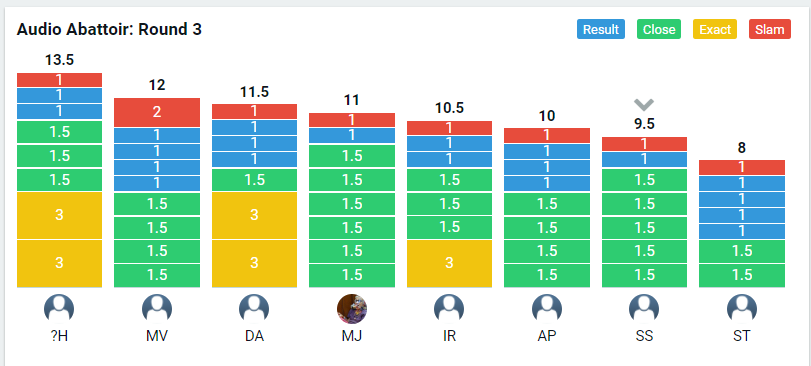Click IR's yellow Exact segment worth 3
This screenshot has height=366, width=811.
point(449,263)
